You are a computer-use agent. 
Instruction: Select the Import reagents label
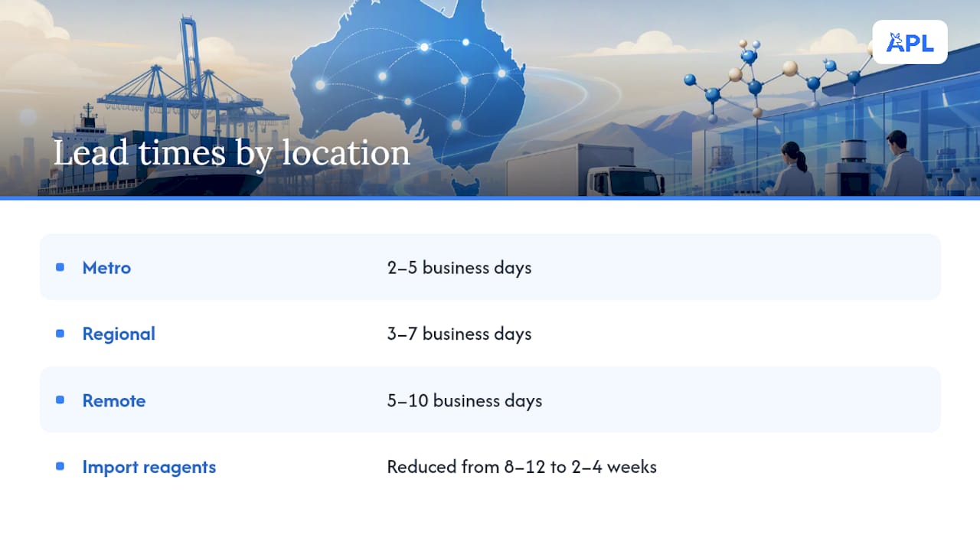149,468
